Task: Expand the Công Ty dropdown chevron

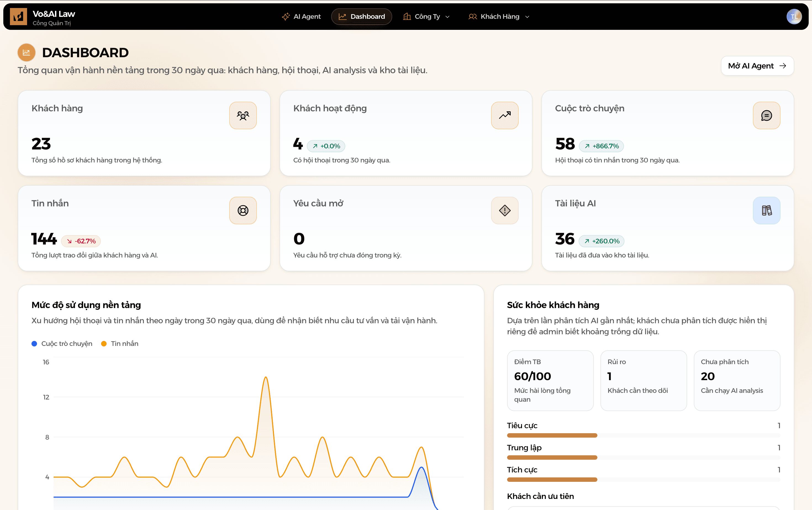Action: click(x=447, y=17)
